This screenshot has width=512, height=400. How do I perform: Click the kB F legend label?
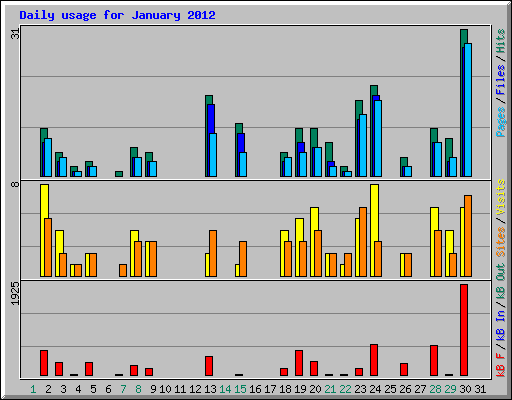501,365
